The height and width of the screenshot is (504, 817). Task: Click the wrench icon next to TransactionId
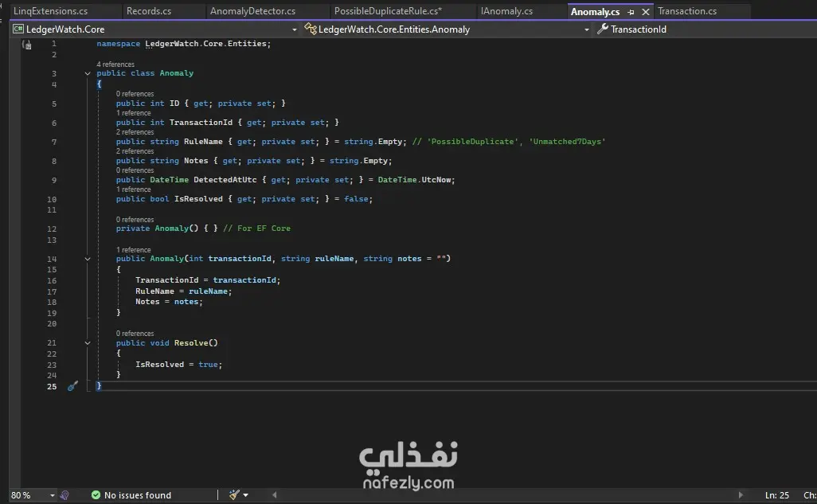point(602,29)
